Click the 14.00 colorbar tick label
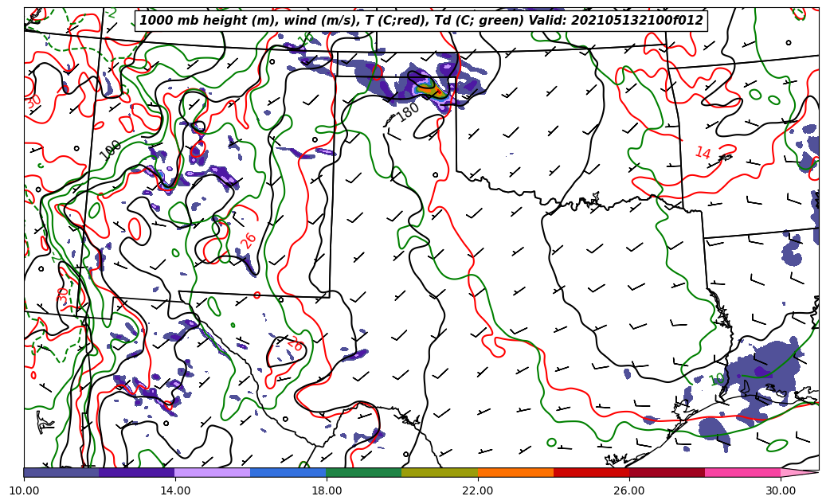This screenshot has height=504, width=826. [175, 490]
